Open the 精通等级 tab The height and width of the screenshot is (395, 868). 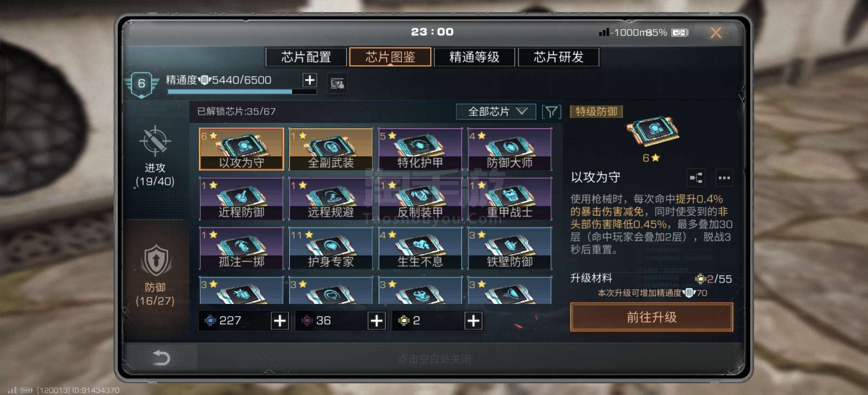[475, 57]
